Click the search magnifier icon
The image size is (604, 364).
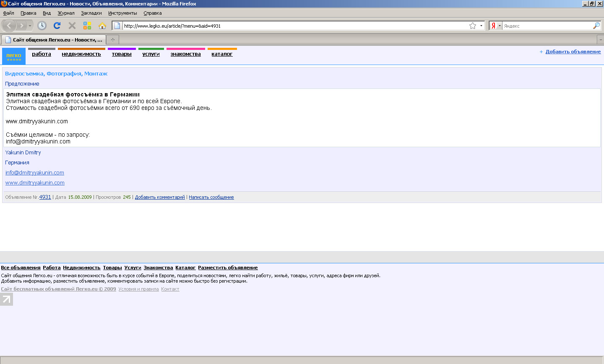tap(596, 26)
